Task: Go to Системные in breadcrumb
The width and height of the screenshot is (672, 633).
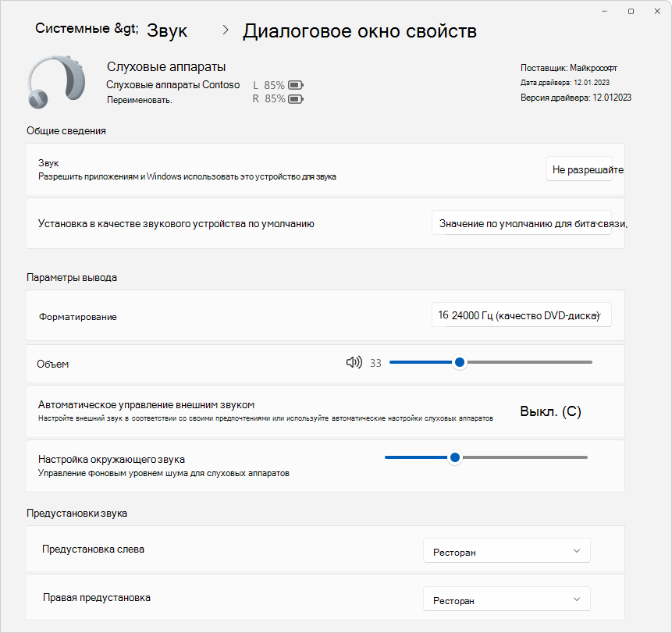Action: (x=73, y=28)
